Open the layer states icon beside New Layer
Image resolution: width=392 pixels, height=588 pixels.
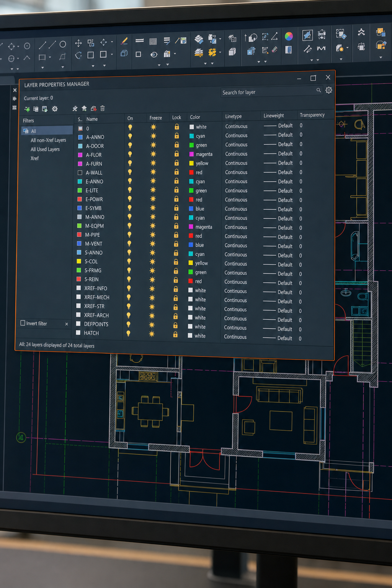click(36, 109)
